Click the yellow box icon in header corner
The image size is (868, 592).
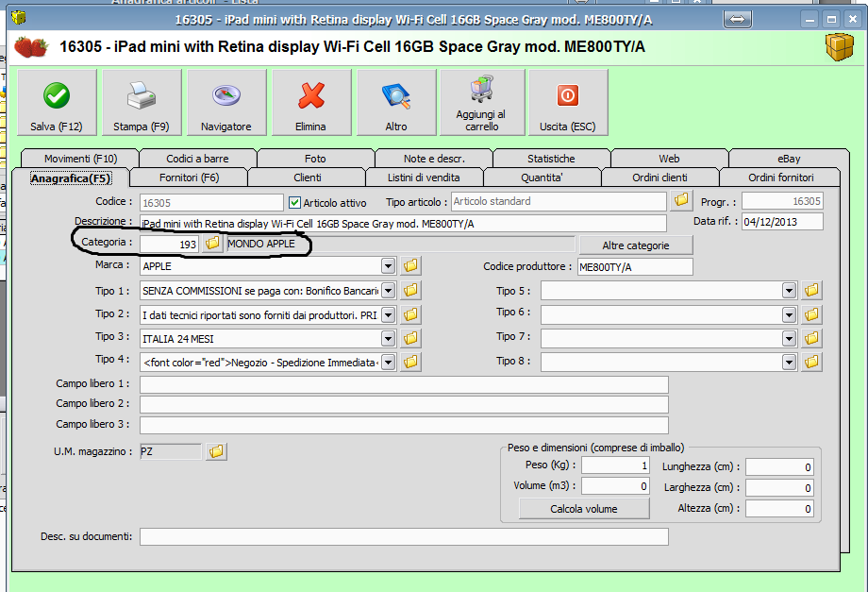(839, 46)
